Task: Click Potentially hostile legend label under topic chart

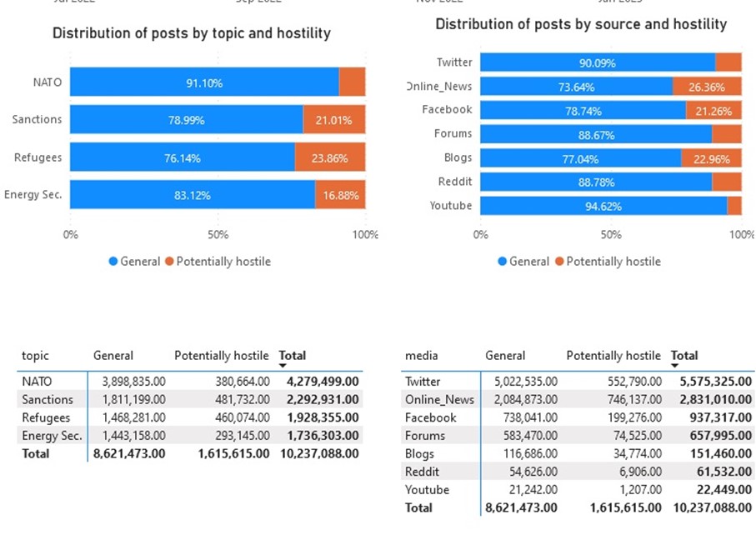Action: (223, 261)
